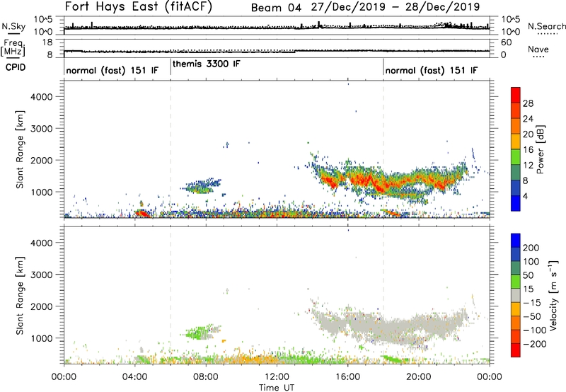Click the red top of power colorbar
The width and height of the screenshot is (566, 392).
pos(516,95)
